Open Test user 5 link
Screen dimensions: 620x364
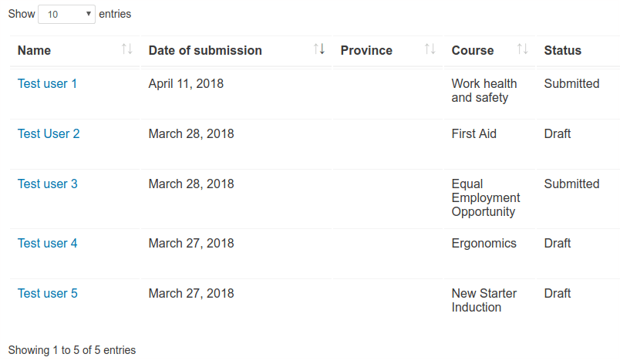[48, 294]
